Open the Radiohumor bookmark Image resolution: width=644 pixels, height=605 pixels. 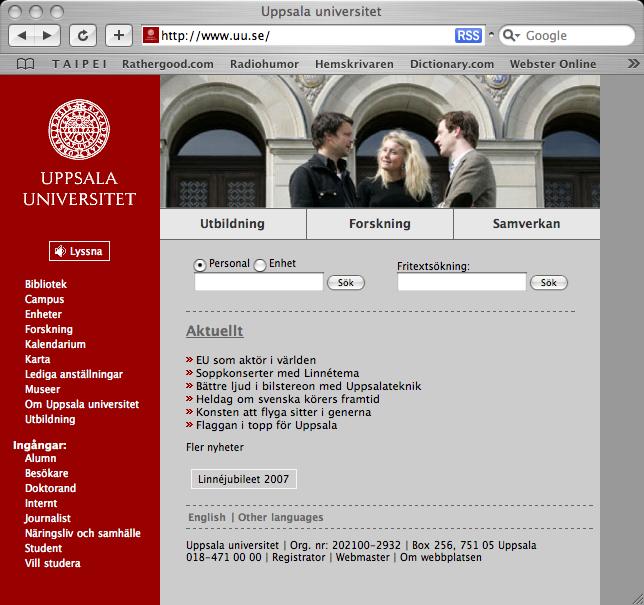[x=264, y=64]
